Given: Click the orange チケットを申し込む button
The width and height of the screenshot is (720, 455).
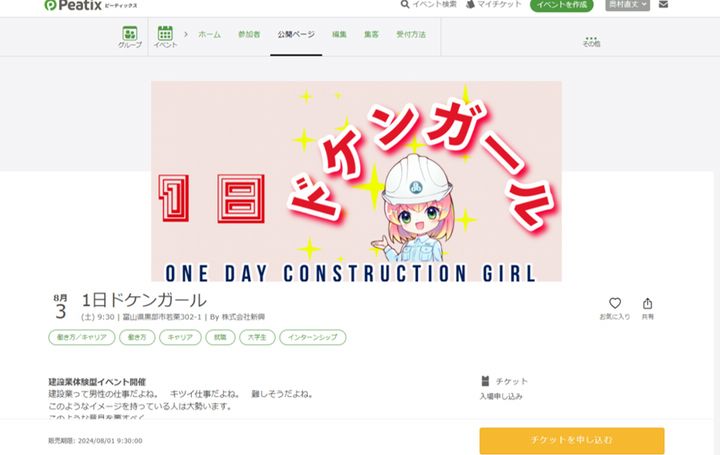Looking at the screenshot, I should pos(572,440).
